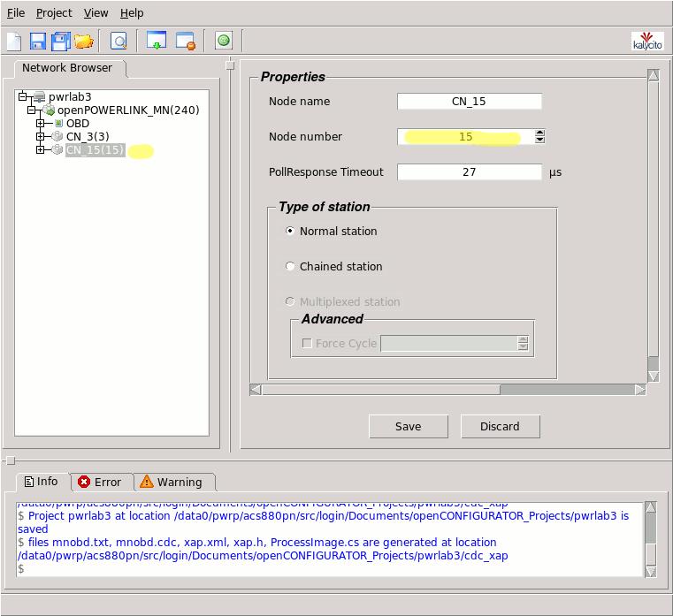
Task: Select Multiplexed station radio button
Action: [290, 301]
